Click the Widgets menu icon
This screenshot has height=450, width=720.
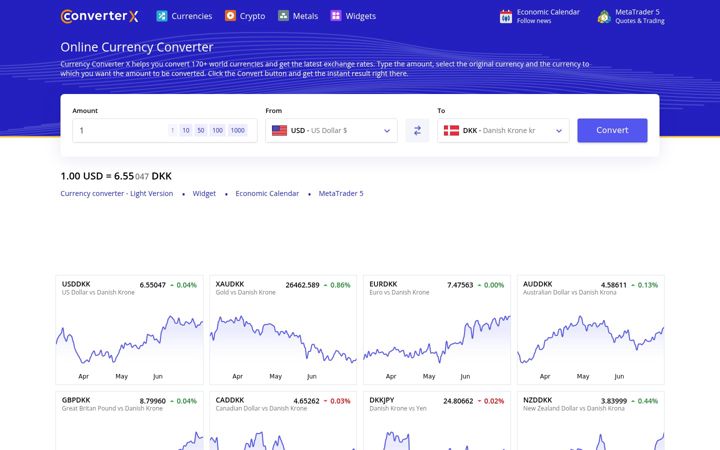336,16
